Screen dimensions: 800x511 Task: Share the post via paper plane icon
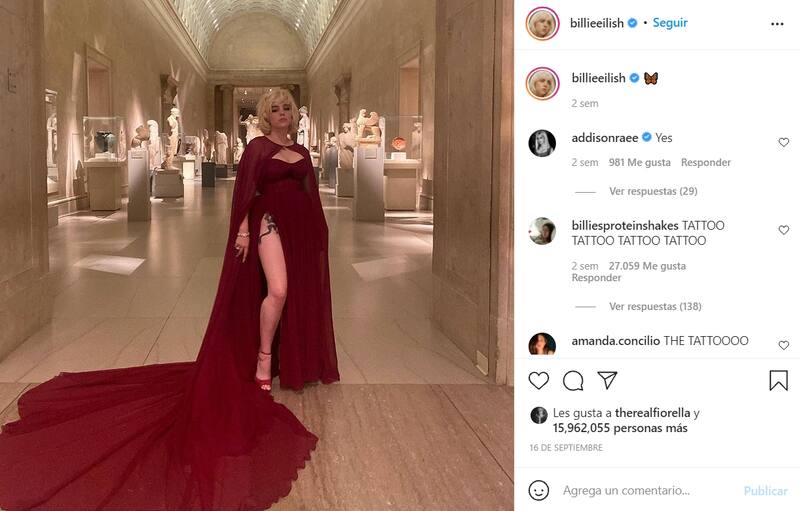(x=607, y=380)
